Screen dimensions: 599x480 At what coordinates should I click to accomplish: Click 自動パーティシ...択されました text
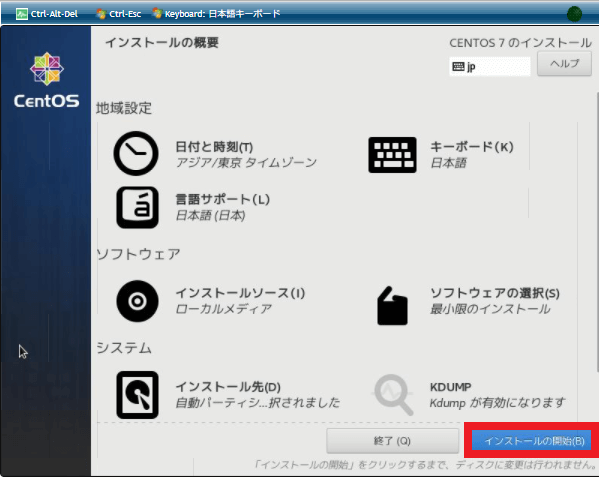257,402
